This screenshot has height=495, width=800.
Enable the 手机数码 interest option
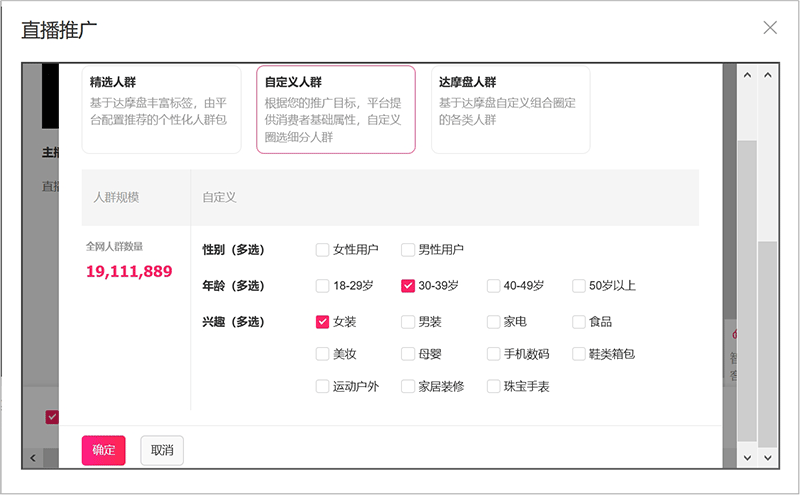pos(494,354)
